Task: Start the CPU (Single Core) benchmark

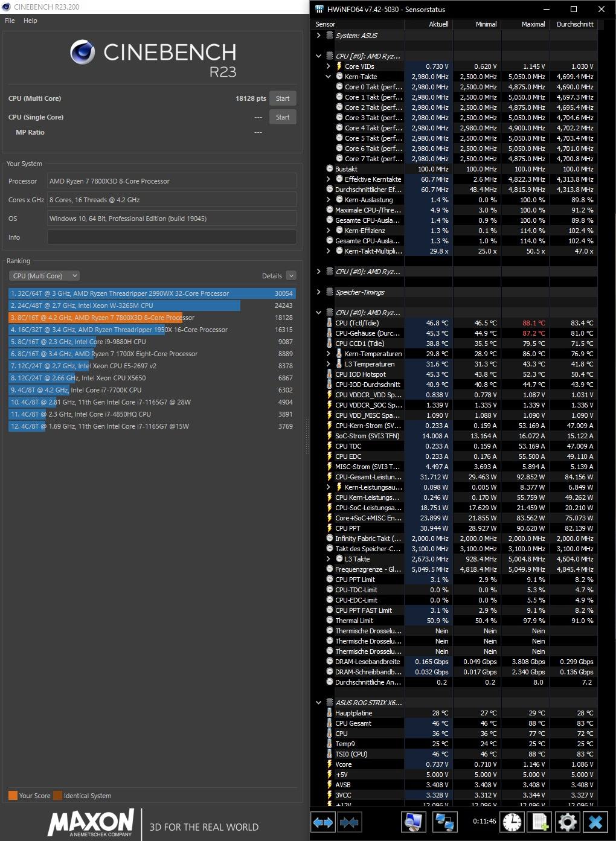Action: 283,117
